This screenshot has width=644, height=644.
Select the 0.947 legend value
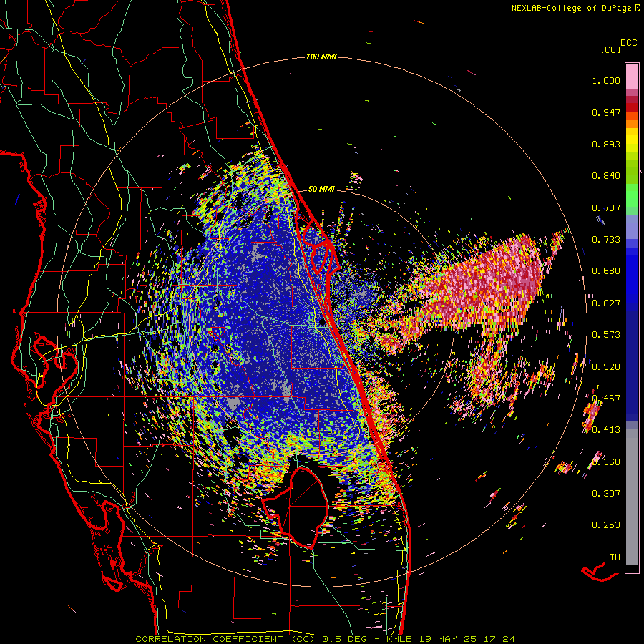pos(606,112)
